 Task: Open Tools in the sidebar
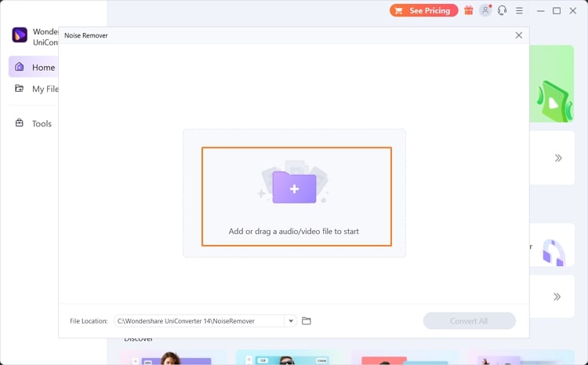point(34,123)
